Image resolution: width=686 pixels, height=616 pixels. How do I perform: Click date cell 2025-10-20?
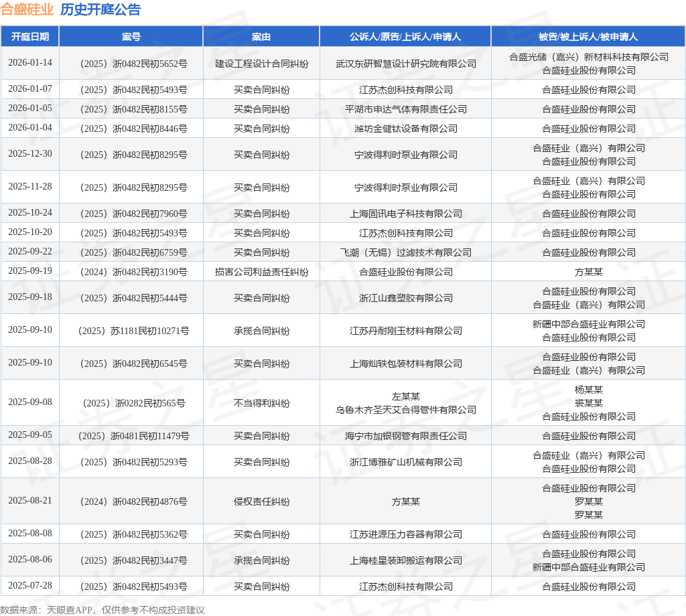point(29,232)
